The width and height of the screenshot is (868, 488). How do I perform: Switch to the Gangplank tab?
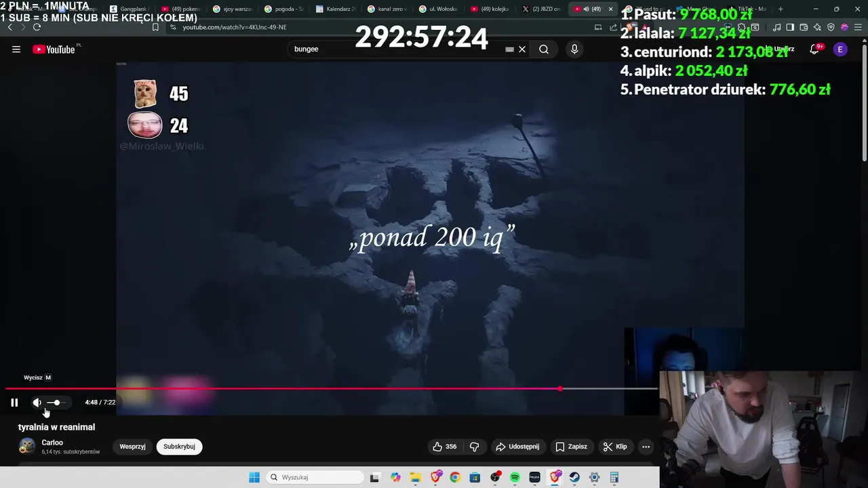coord(130,9)
